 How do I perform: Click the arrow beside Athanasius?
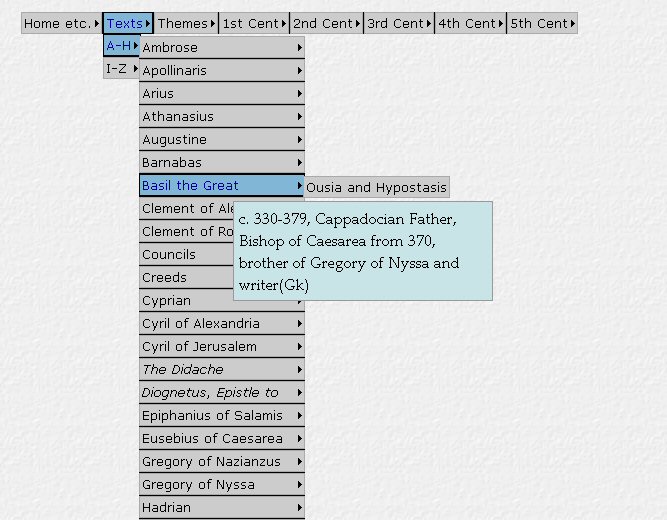coord(299,116)
